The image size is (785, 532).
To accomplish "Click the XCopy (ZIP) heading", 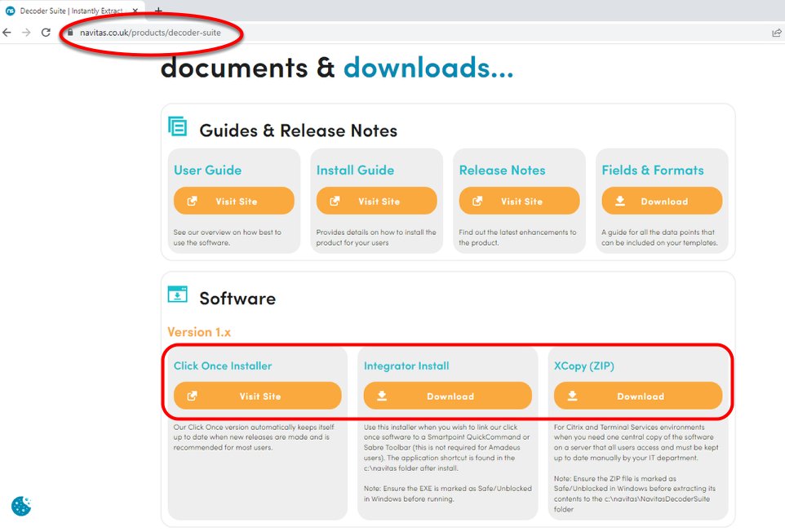I will coord(583,366).
